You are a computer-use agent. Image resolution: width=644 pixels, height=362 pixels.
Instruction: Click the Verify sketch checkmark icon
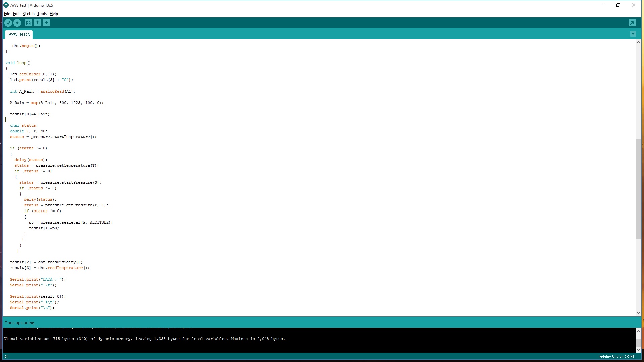[8, 23]
